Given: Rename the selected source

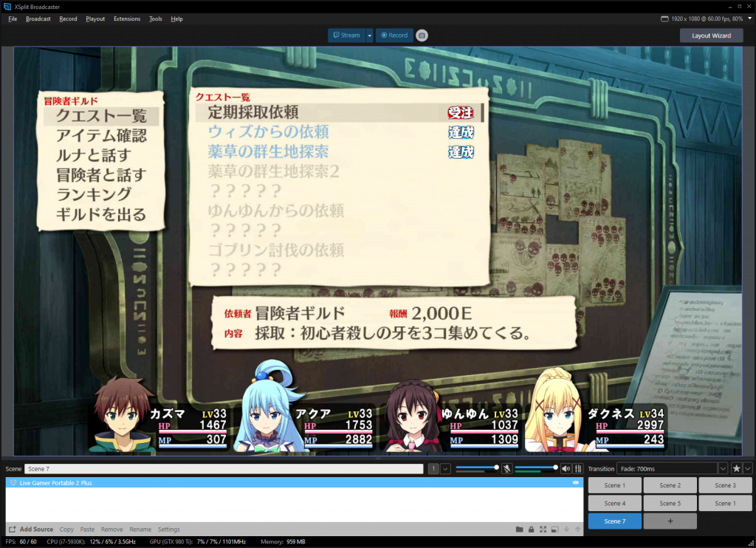Looking at the screenshot, I should point(140,530).
